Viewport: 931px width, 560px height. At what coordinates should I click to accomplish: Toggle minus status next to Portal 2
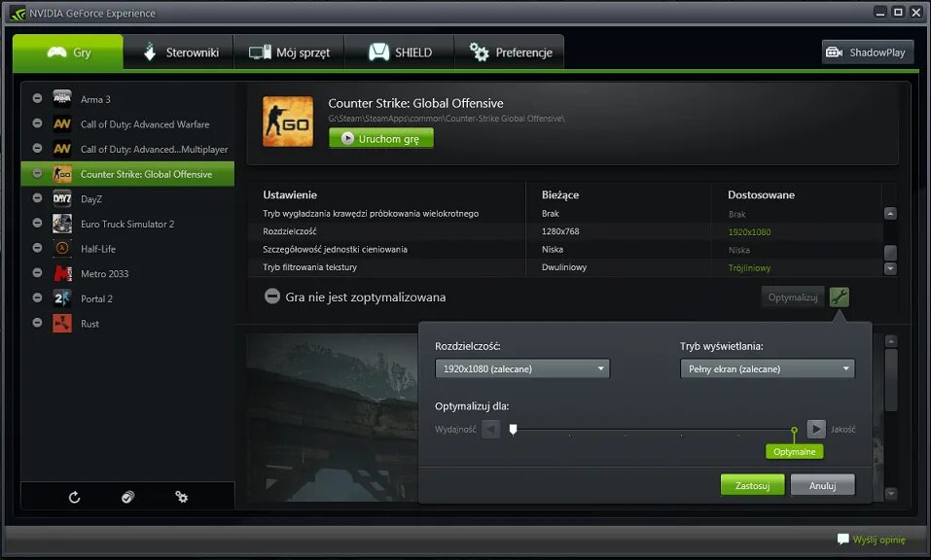[37, 297]
